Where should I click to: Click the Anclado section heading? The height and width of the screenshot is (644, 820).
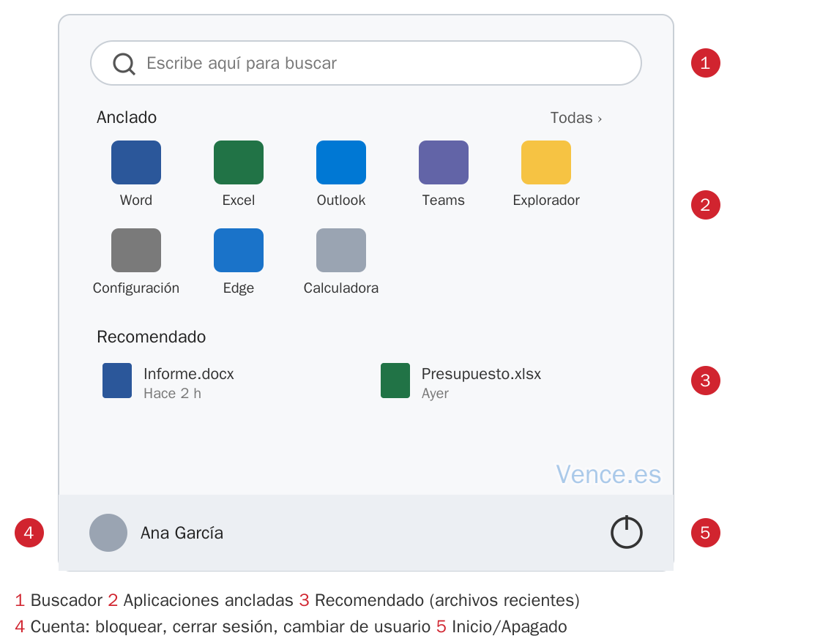coord(127,117)
